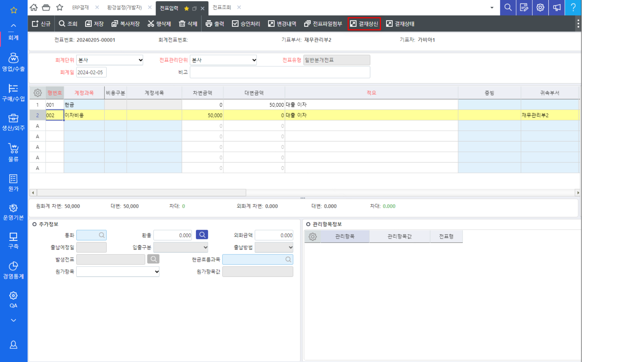Expand sidebar menu with down chevron
This screenshot has width=644, height=362.
click(x=13, y=320)
